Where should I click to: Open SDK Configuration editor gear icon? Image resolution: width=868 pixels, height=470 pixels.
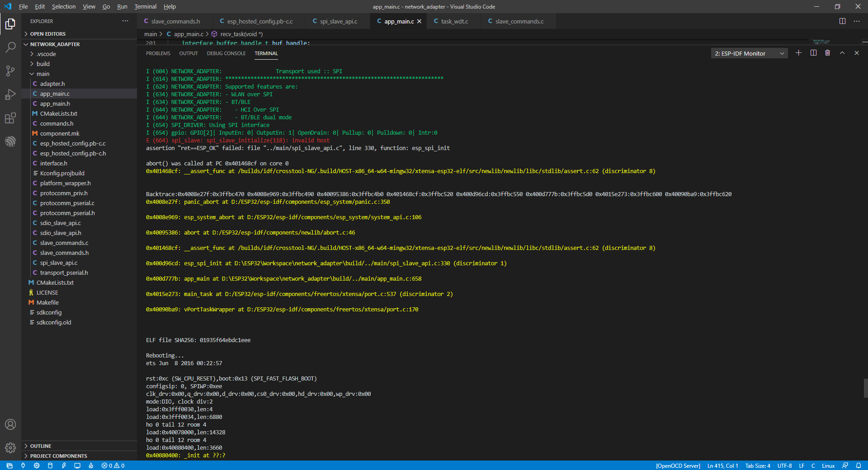[x=37, y=466]
